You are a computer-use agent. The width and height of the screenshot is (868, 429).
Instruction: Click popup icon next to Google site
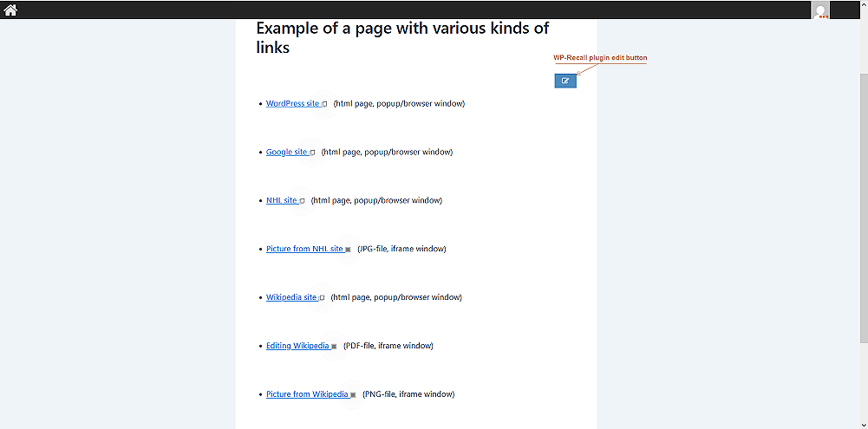coord(312,153)
